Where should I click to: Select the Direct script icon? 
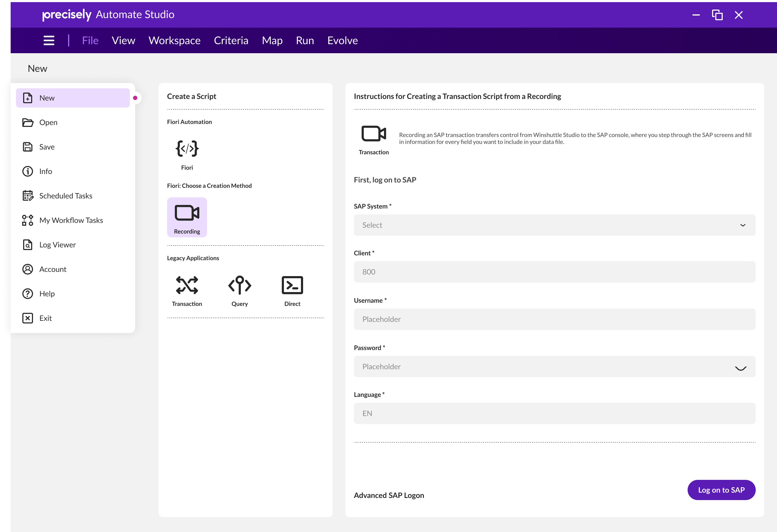click(x=292, y=285)
